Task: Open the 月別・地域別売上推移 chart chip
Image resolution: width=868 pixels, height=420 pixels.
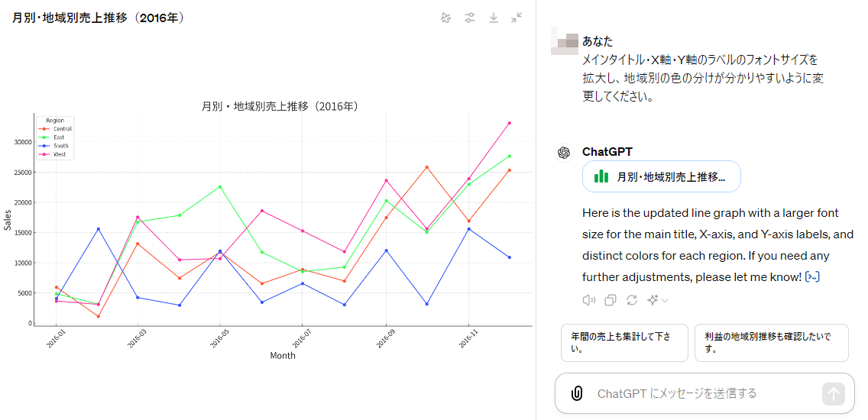Action: click(x=662, y=176)
